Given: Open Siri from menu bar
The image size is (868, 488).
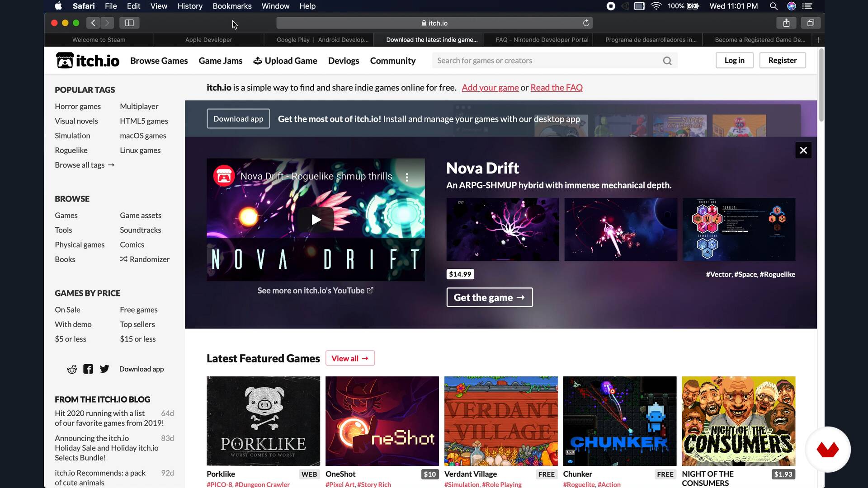Looking at the screenshot, I should pyautogui.click(x=791, y=6).
